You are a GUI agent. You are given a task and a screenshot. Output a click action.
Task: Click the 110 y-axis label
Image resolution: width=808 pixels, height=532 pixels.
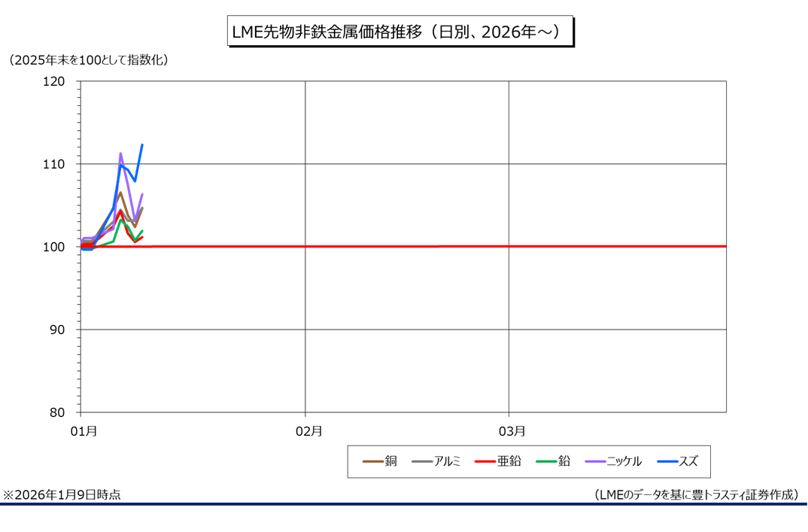point(57,164)
